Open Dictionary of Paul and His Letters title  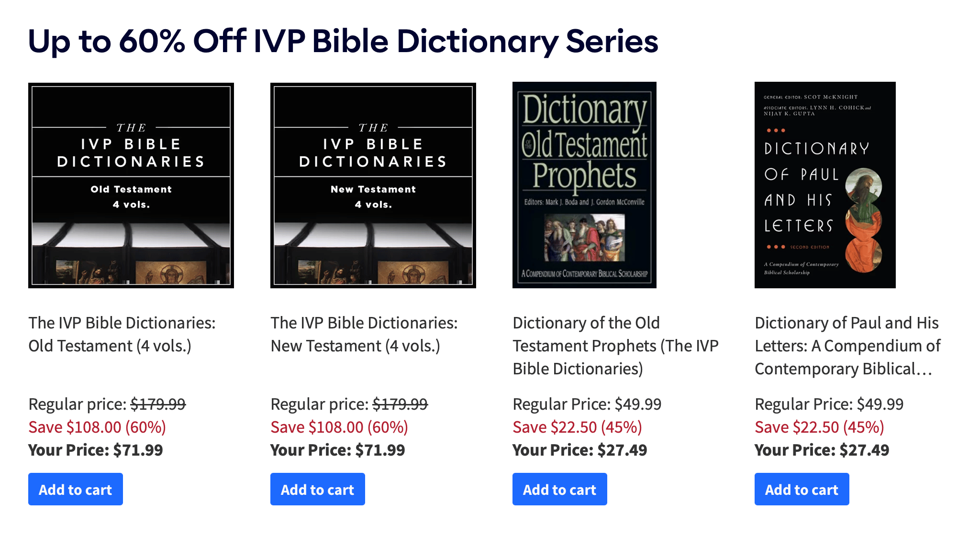[x=847, y=346]
